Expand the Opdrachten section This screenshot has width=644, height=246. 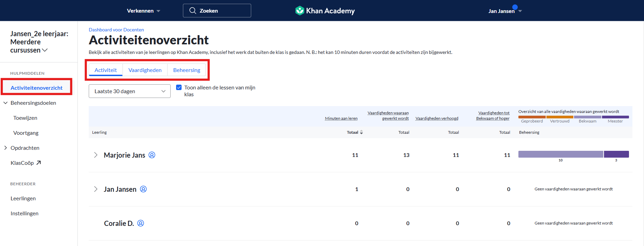(5, 148)
